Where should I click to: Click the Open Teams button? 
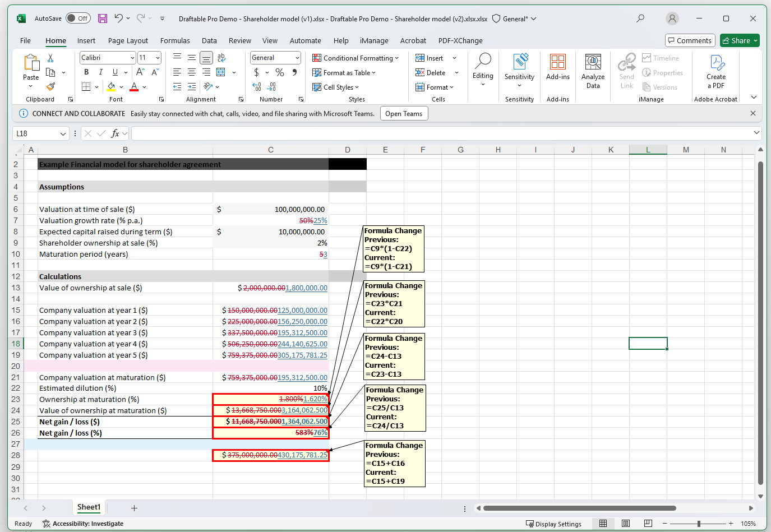[403, 114]
